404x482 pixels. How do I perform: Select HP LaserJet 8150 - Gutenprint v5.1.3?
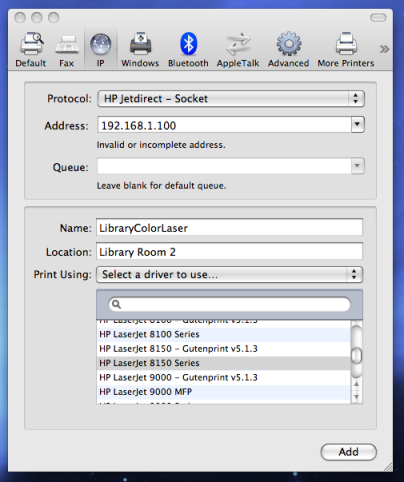[x=223, y=349]
